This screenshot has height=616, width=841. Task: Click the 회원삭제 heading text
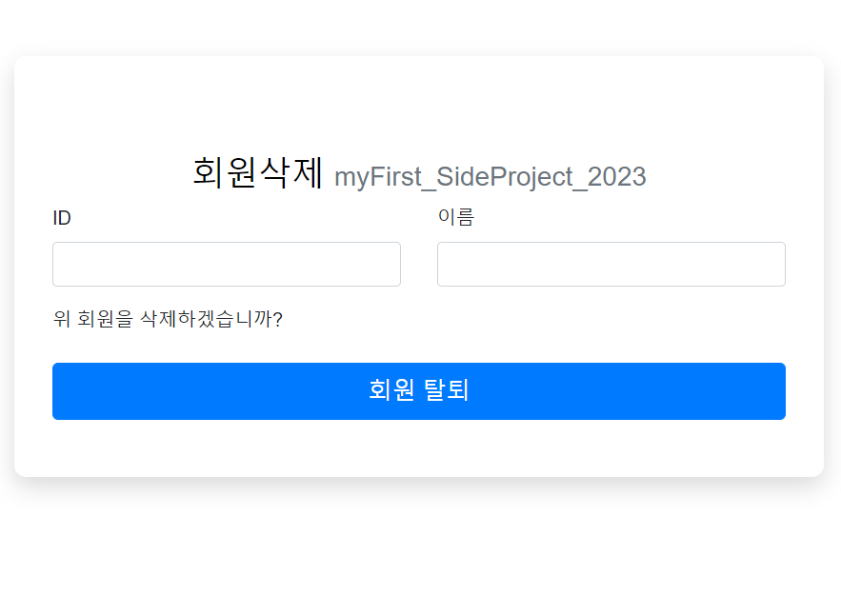257,172
